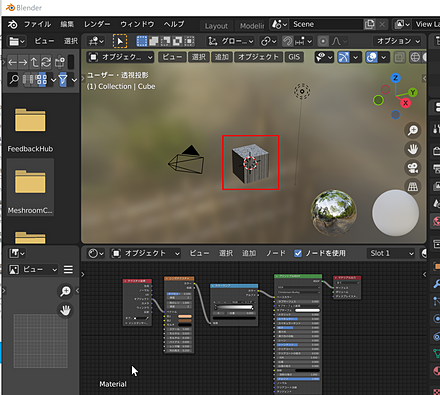The height and width of the screenshot is (395, 440).
Task: Click the Scene name field
Action: pyautogui.click(x=326, y=24)
